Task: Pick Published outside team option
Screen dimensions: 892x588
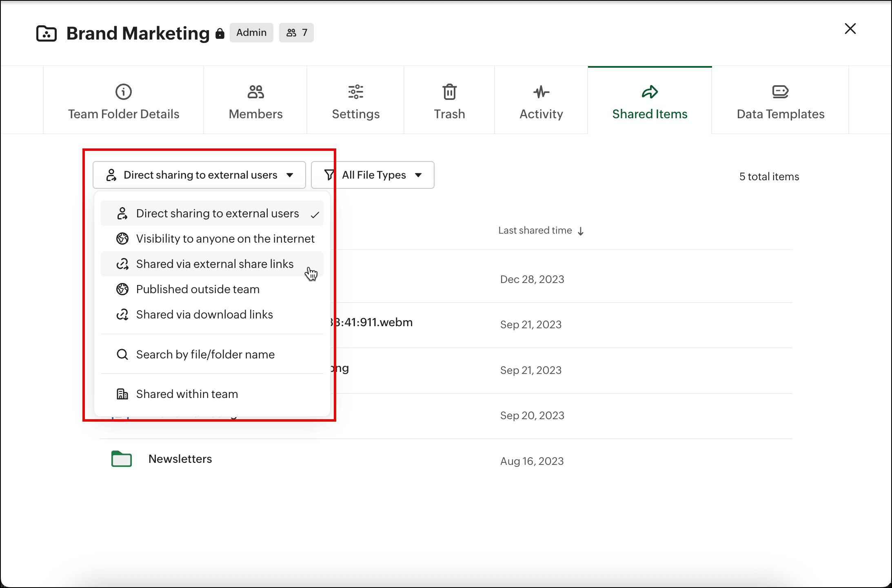Action: click(x=197, y=289)
